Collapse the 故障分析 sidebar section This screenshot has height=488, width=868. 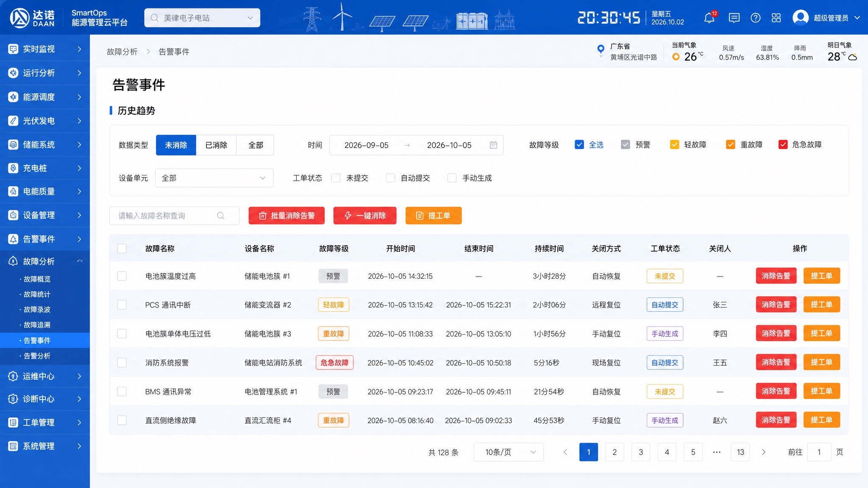click(x=45, y=261)
